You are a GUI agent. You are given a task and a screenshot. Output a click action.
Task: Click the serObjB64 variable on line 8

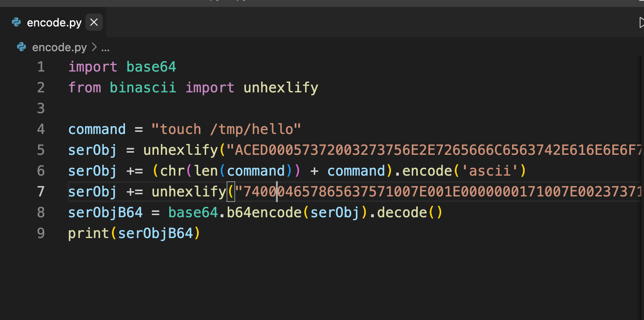(105, 212)
